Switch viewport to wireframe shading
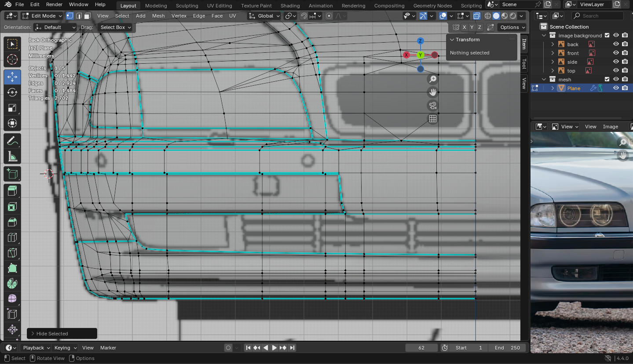The height and width of the screenshot is (364, 633). click(x=488, y=16)
